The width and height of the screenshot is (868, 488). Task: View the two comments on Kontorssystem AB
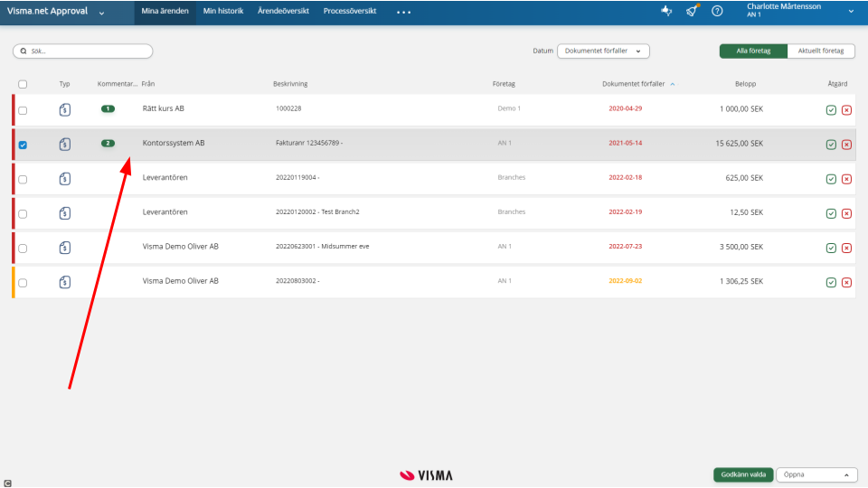tap(108, 143)
